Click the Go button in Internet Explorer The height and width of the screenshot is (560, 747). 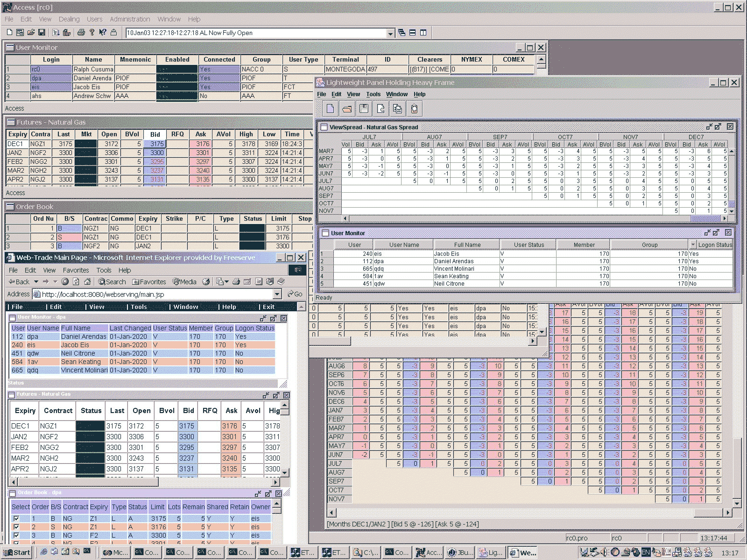(295, 294)
